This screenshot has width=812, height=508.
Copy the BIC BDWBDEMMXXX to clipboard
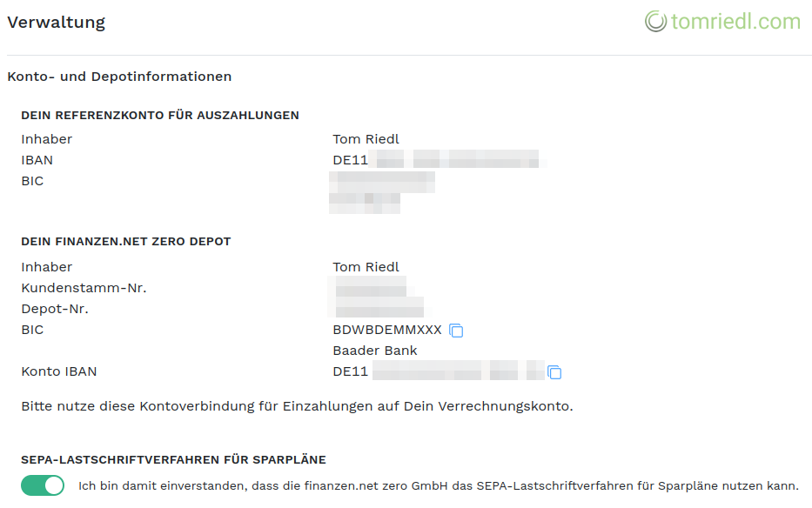point(456,331)
